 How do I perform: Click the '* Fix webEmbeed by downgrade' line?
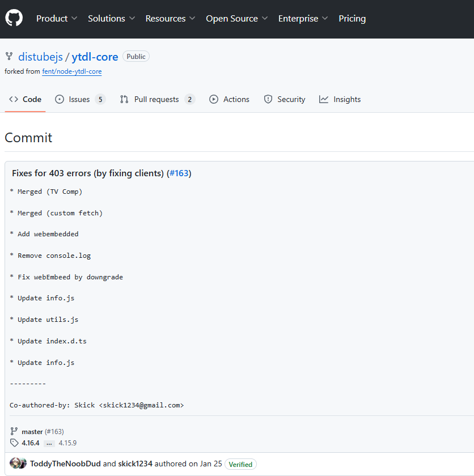pos(66,277)
